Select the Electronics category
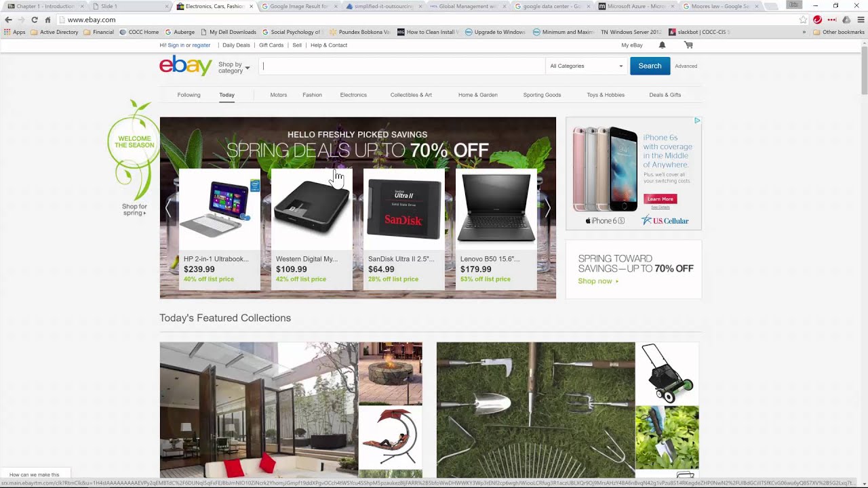Image resolution: width=868 pixels, height=488 pixels. [x=353, y=95]
